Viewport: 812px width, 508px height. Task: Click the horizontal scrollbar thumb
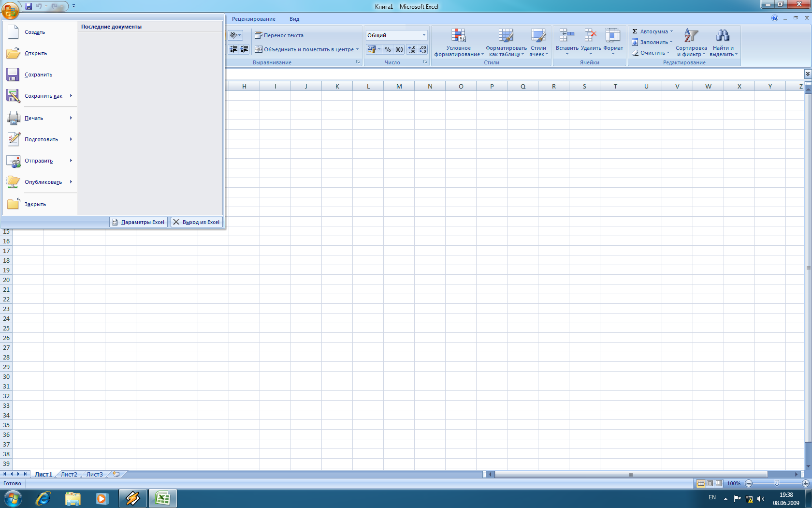click(x=631, y=474)
